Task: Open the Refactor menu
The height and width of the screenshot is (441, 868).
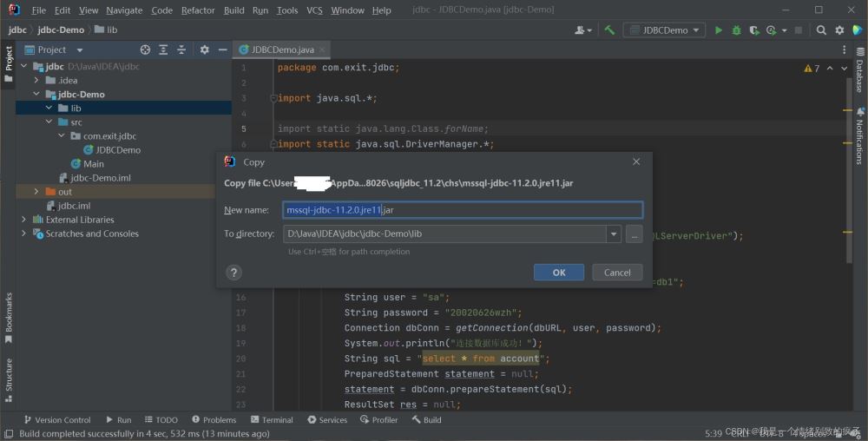Action: tap(198, 10)
